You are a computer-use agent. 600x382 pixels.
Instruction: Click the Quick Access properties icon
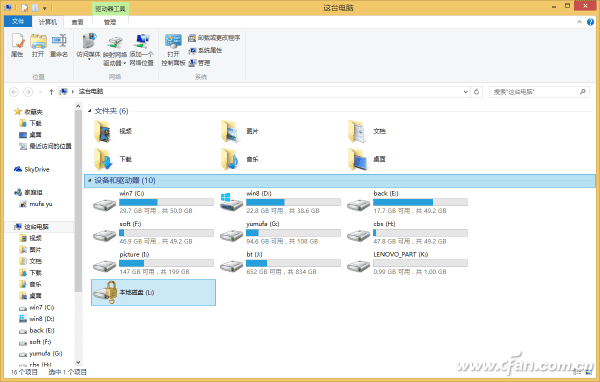(x=24, y=8)
